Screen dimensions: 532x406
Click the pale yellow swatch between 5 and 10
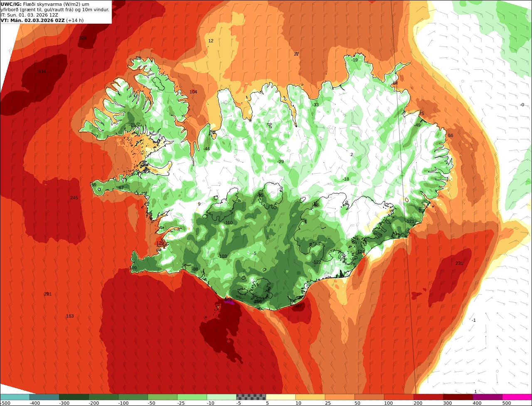[281, 397]
